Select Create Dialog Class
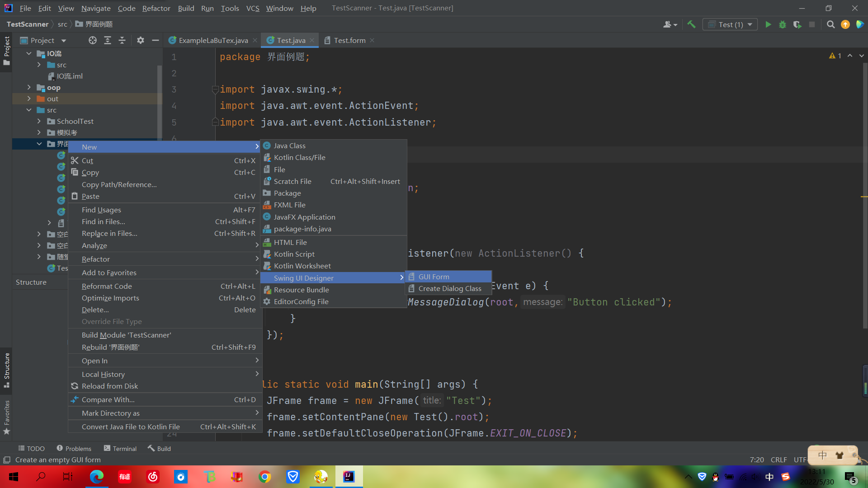The width and height of the screenshot is (868, 488). point(448,288)
